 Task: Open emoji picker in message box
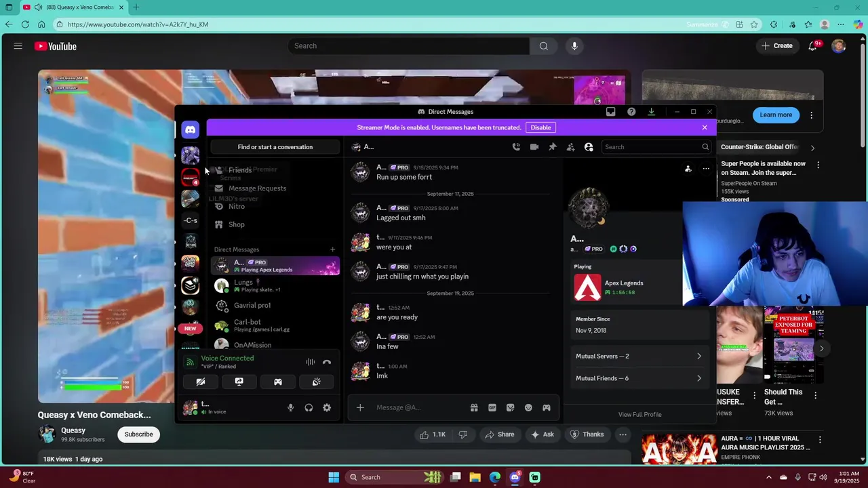[528, 407]
